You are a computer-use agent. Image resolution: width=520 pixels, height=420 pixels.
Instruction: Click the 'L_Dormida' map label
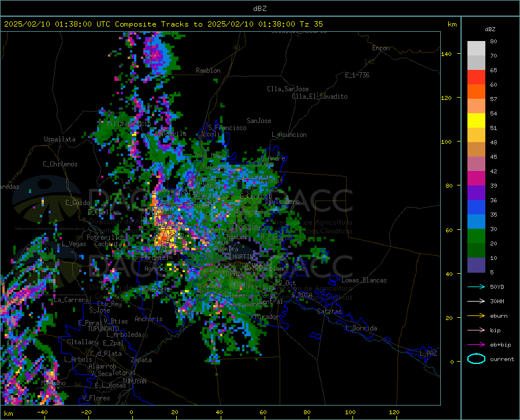click(361, 328)
